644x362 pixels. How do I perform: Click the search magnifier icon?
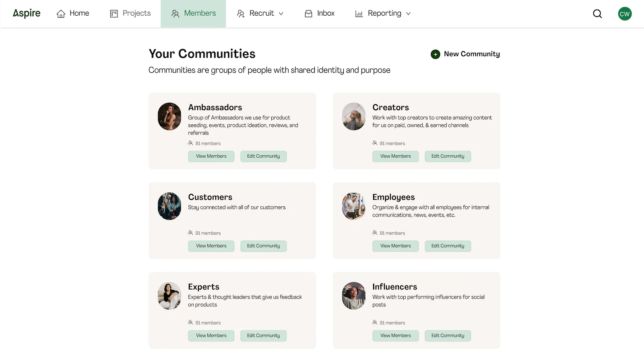click(597, 14)
